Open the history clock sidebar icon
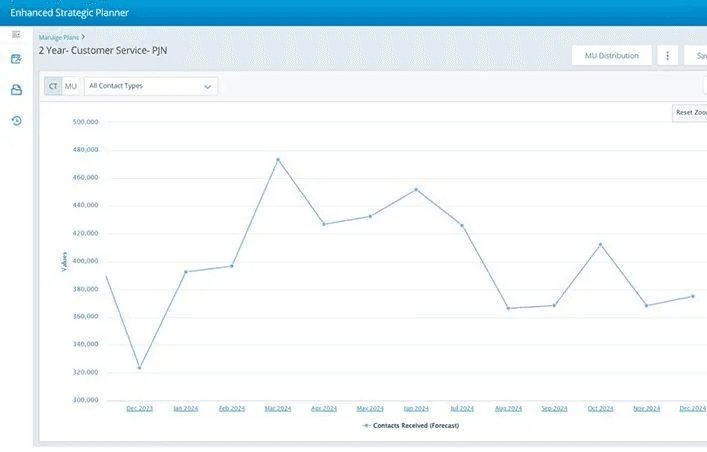 coord(16,121)
